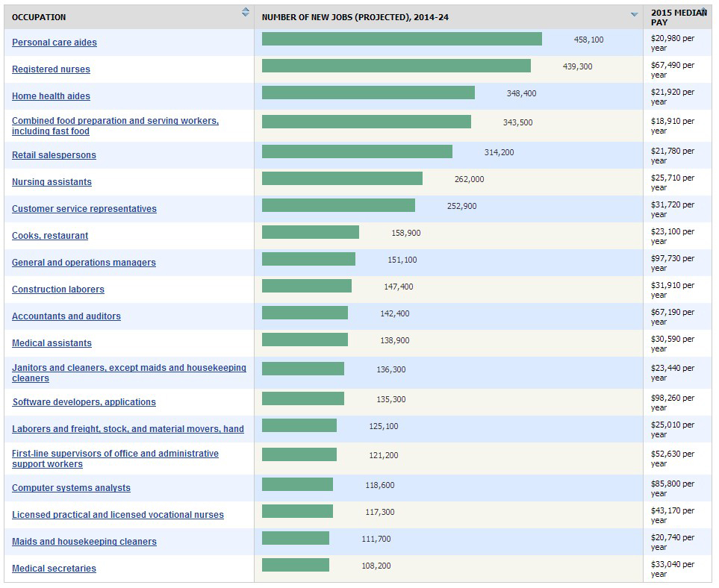The image size is (719, 588).
Task: Open Maids and housekeeping cleaners link
Action: pyautogui.click(x=84, y=542)
